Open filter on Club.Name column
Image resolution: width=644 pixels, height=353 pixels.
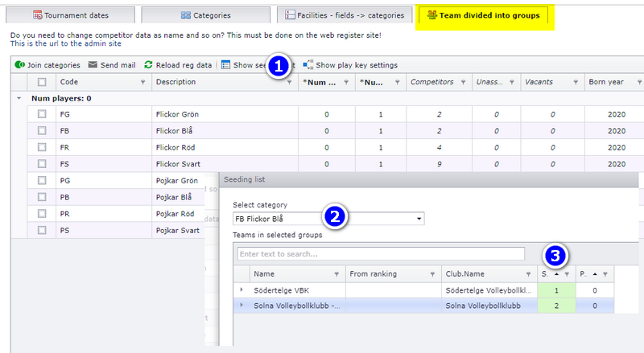click(x=528, y=274)
